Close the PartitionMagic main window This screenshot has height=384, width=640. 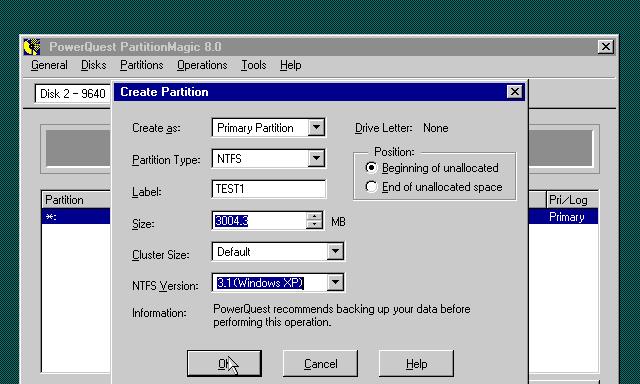(x=606, y=47)
